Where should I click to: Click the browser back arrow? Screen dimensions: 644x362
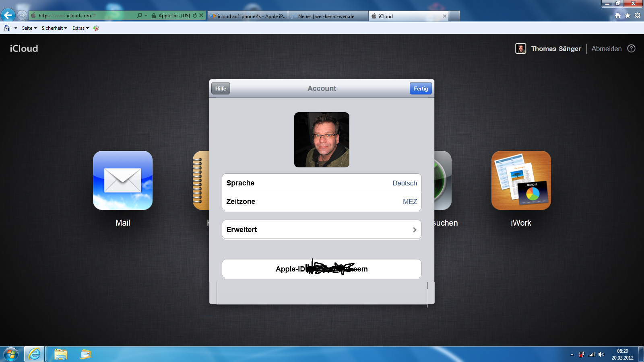click(x=8, y=15)
